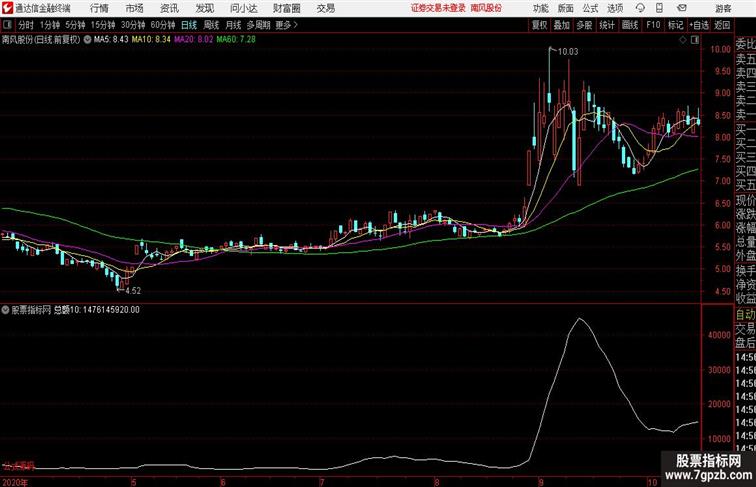Viewport: 756px width, 487px height.
Task: Open the 行情 menu
Action: click(x=99, y=8)
